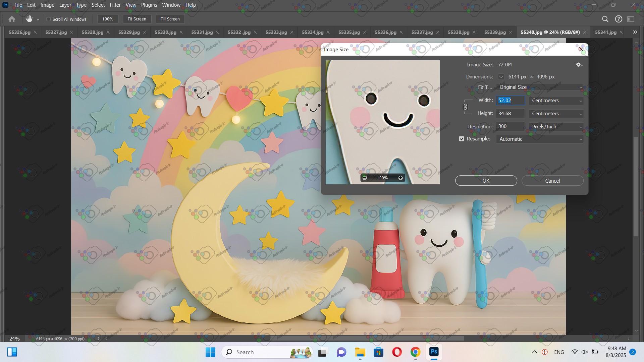
Task: Change Height unit Centimeters dropdown
Action: 556,114
